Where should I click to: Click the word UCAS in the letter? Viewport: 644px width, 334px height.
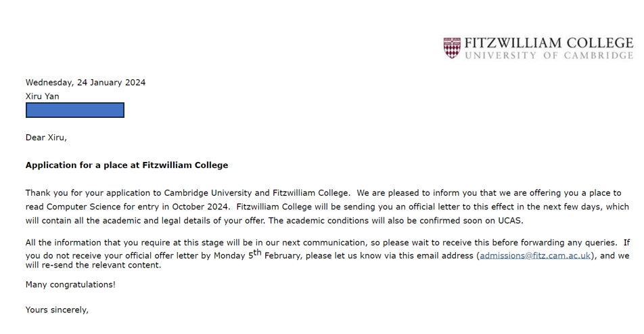[x=509, y=220]
